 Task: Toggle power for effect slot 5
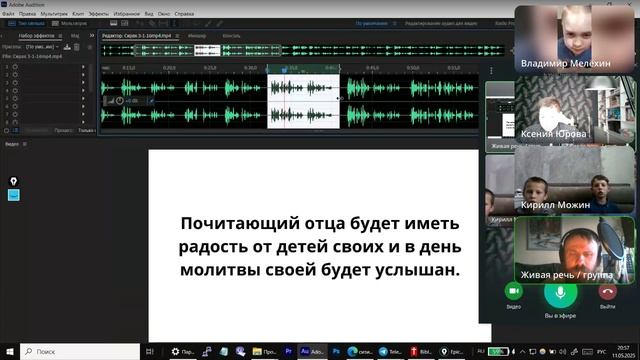click(x=15, y=98)
